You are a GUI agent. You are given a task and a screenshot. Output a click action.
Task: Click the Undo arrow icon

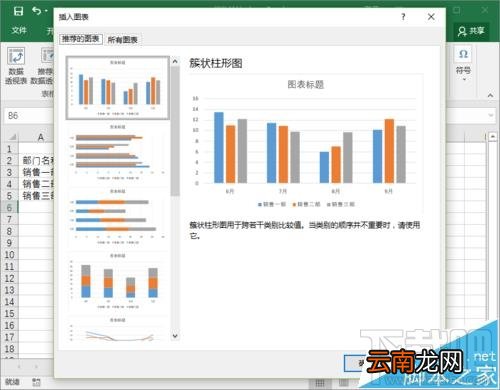coord(37,11)
